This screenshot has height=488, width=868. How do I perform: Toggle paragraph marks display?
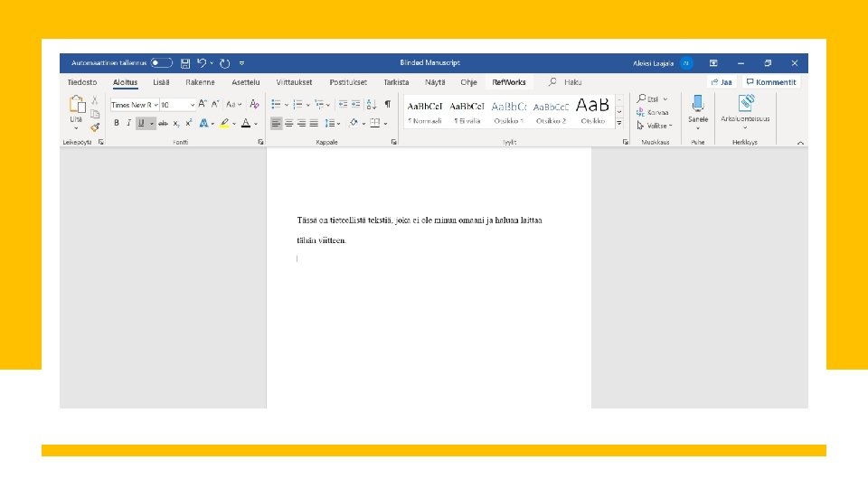click(x=388, y=104)
